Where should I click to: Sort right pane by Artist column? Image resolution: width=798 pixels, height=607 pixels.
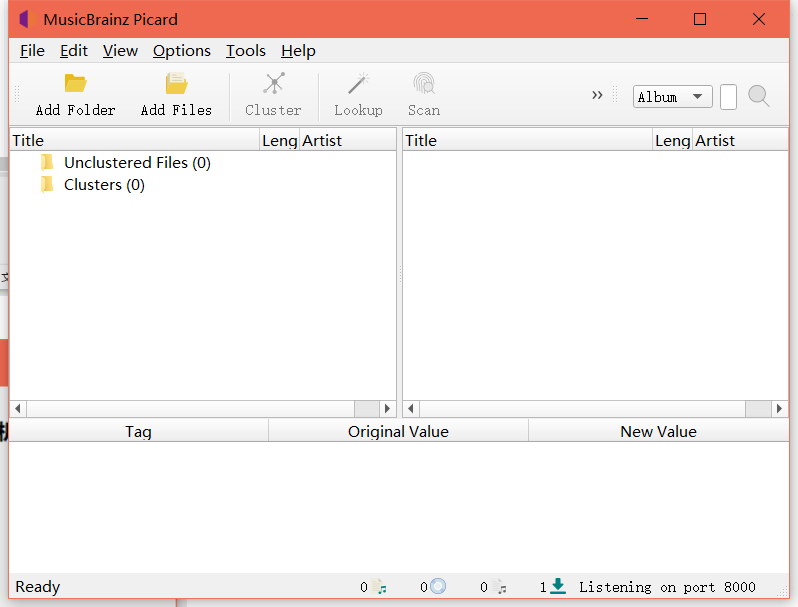[x=740, y=140]
